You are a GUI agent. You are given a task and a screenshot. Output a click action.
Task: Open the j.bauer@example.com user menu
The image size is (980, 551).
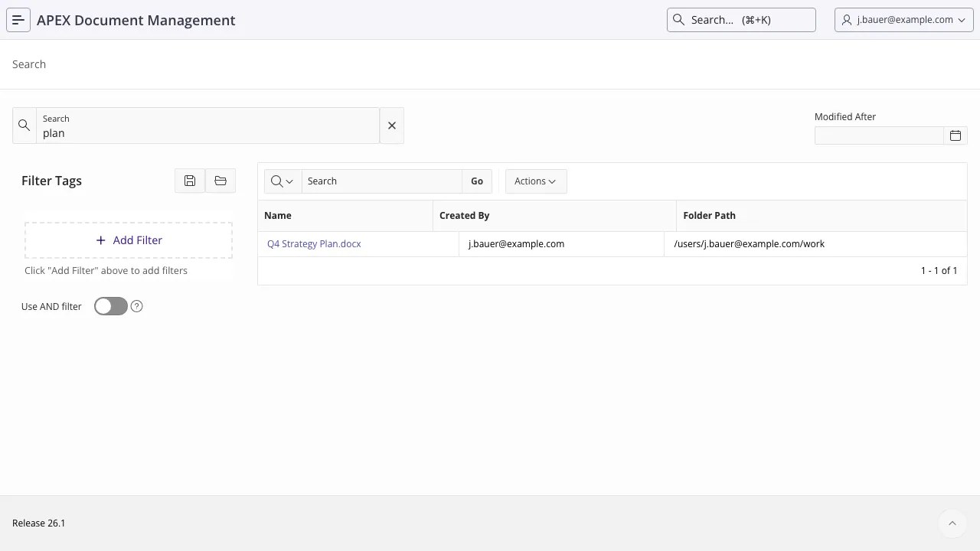(904, 20)
